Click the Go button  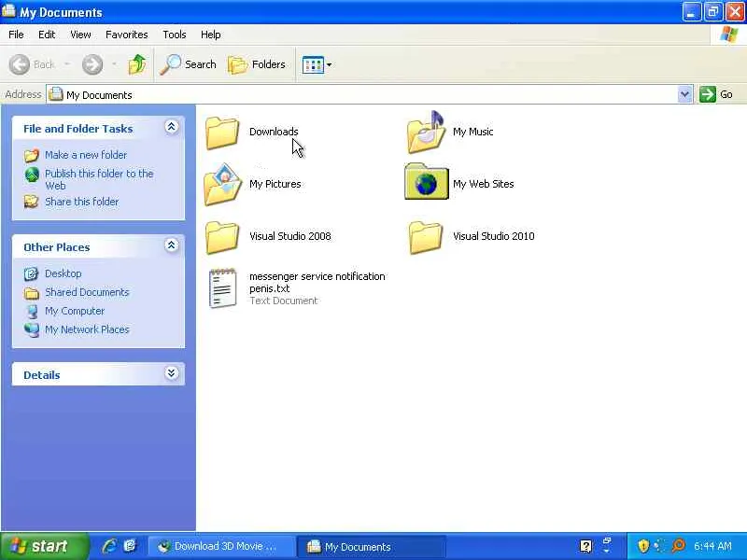point(716,94)
